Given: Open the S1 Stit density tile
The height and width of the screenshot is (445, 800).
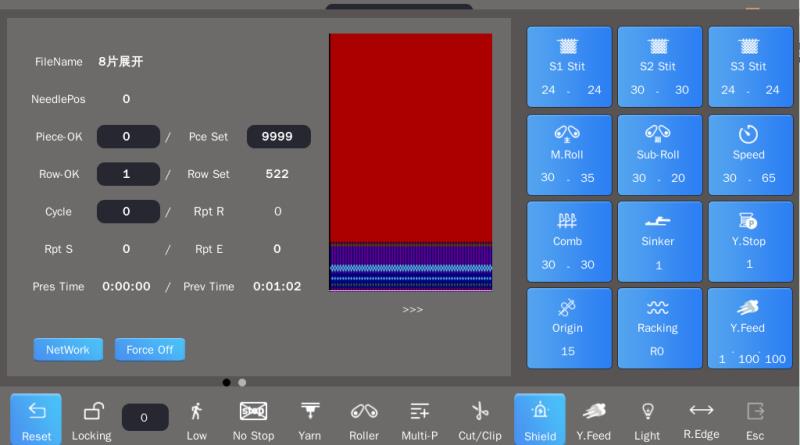Looking at the screenshot, I should click(569, 68).
